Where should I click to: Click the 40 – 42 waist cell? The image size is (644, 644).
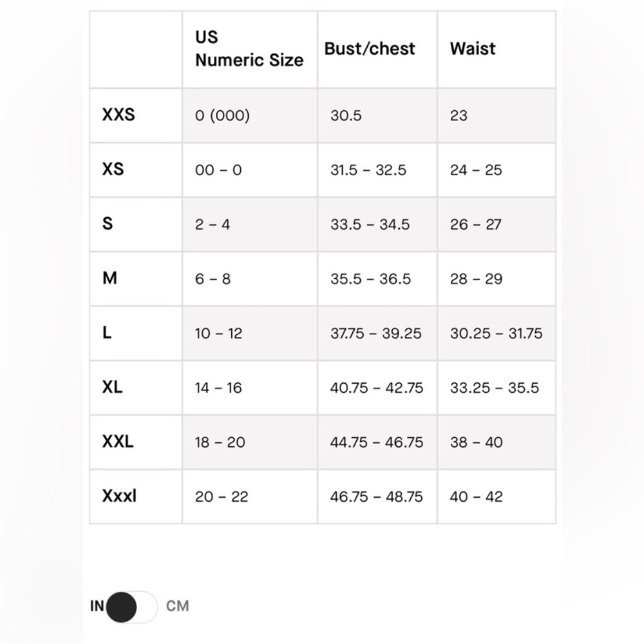coord(476,497)
